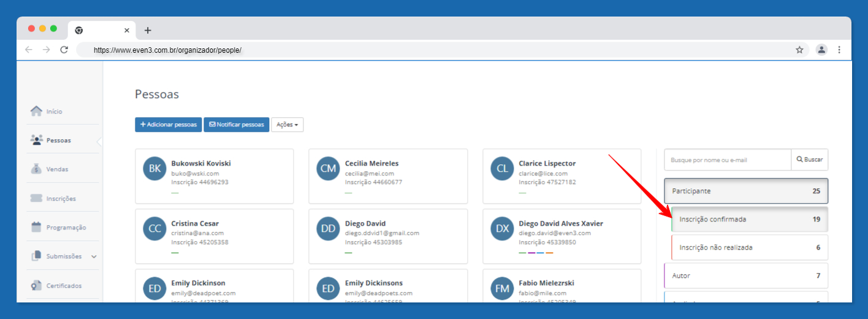Click the BK avatar of Bukowski Koviski
868x319 pixels.
pyautogui.click(x=154, y=168)
